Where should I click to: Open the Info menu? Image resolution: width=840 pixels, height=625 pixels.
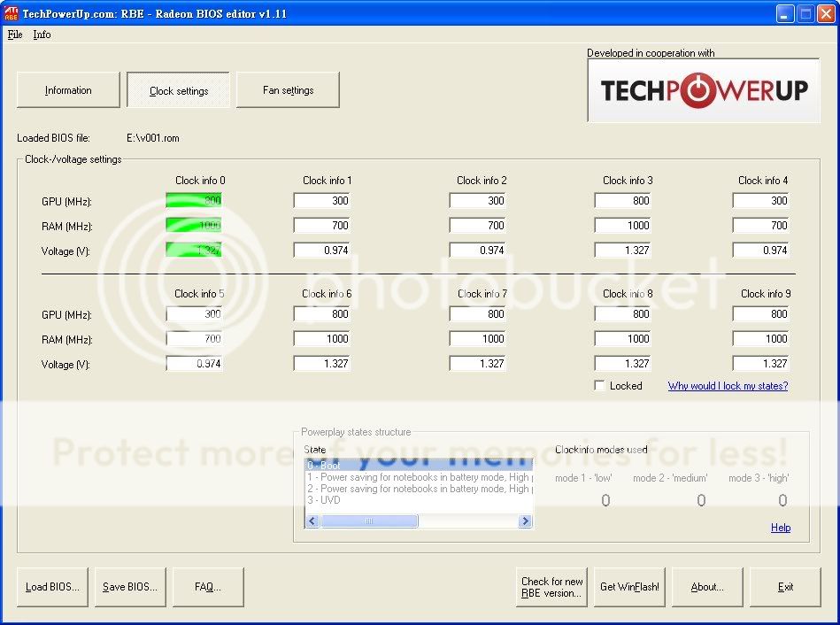42,35
